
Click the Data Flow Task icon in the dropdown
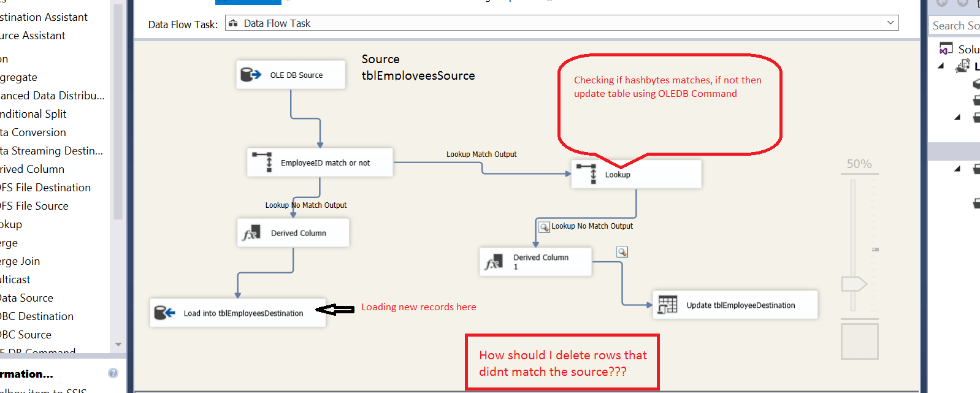point(233,23)
